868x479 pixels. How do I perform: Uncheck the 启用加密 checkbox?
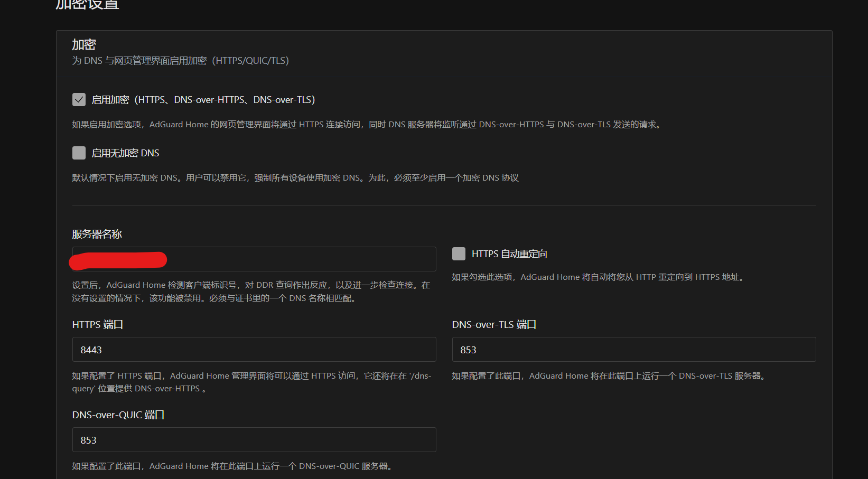79,100
